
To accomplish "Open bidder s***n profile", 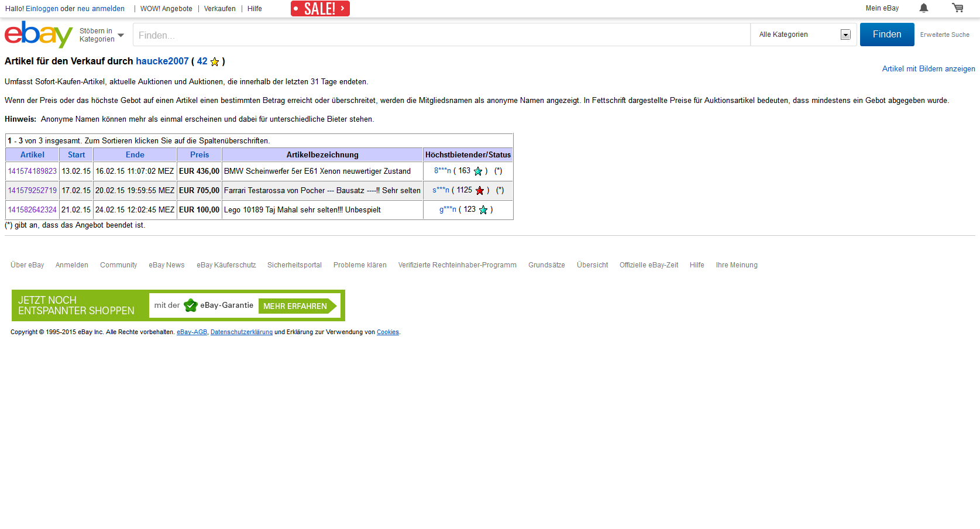I will (x=441, y=190).
